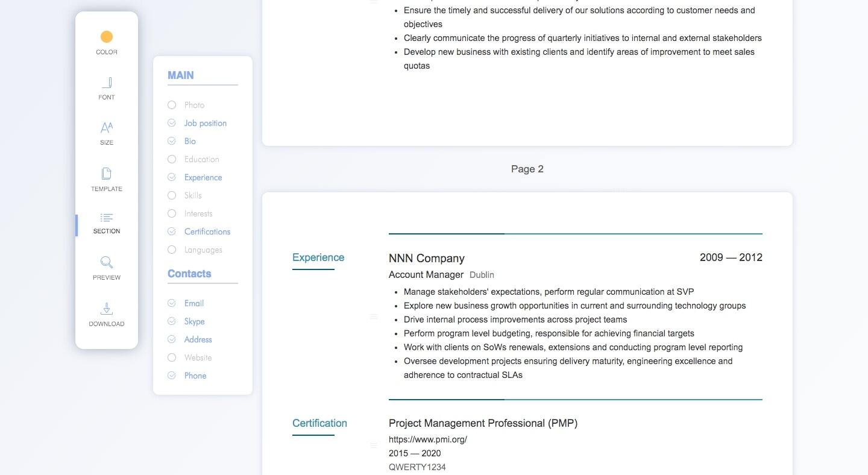Open the Font settings icon

click(107, 83)
